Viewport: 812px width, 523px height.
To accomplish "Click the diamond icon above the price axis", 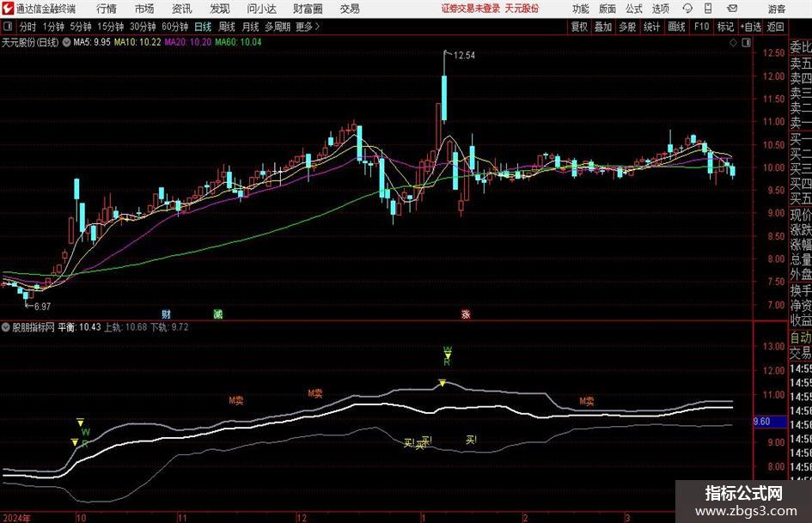I will (733, 43).
